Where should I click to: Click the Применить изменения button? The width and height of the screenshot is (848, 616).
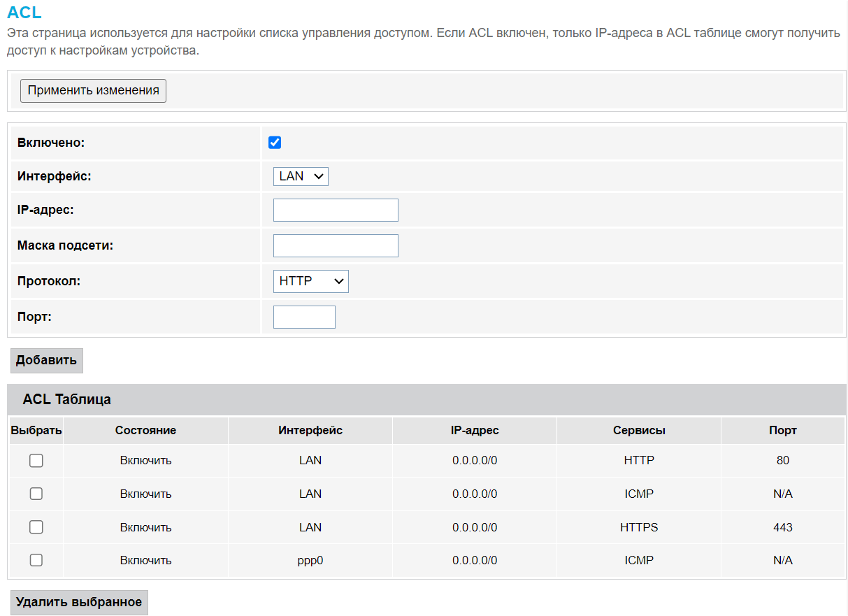tap(93, 91)
